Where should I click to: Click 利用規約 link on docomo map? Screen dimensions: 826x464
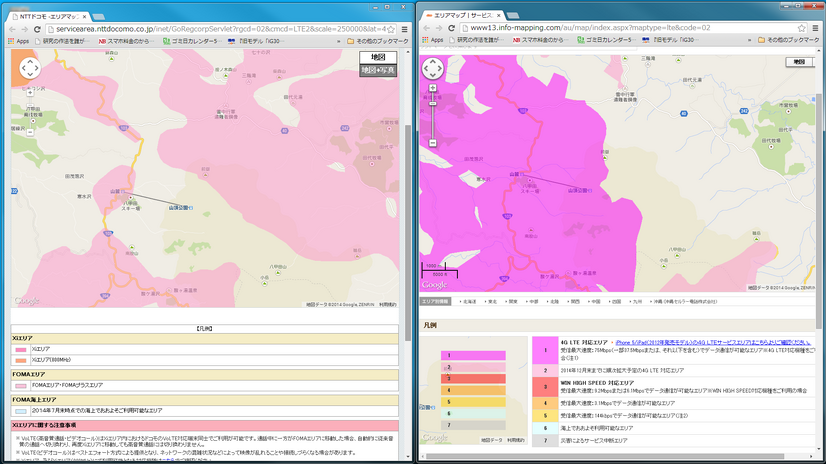click(x=388, y=304)
